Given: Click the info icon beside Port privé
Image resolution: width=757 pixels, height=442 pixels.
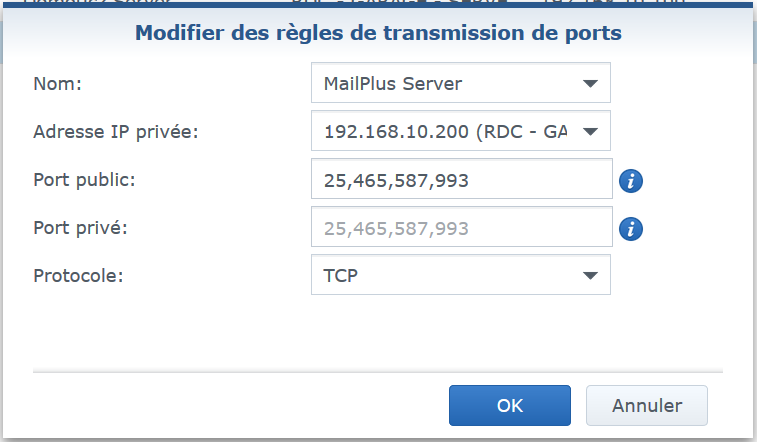Looking at the screenshot, I should [x=630, y=229].
